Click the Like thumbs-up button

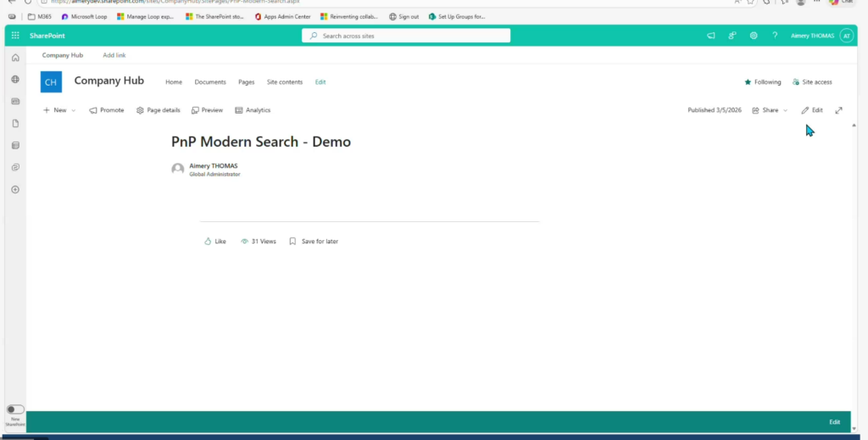pos(215,242)
